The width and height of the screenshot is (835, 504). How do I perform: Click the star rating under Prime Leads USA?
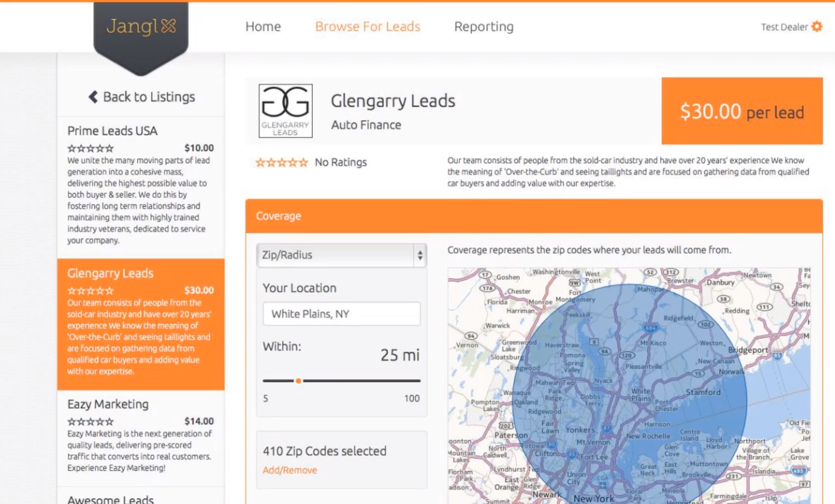point(90,148)
